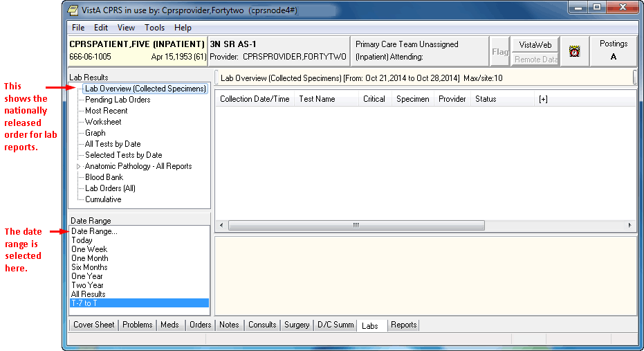
Task: Switch to the Reports tab
Action: 403,325
